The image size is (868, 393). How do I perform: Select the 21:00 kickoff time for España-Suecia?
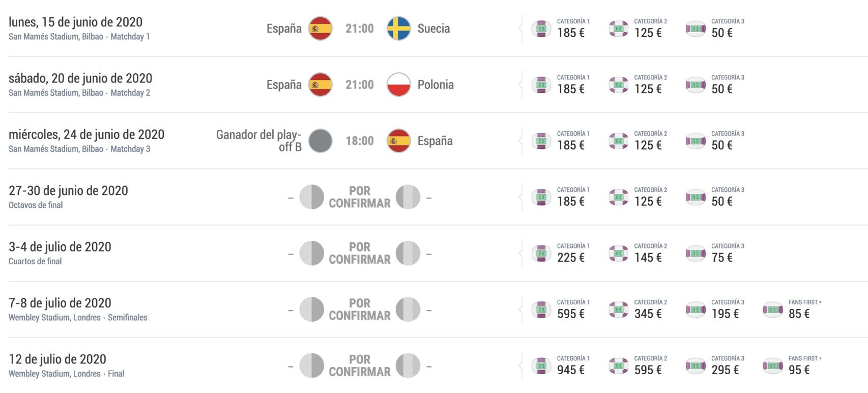click(361, 29)
